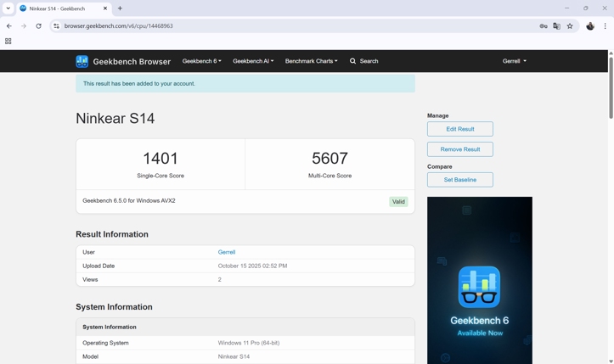614x364 pixels.
Task: Open the browser profile avatar
Action: pyautogui.click(x=590, y=26)
